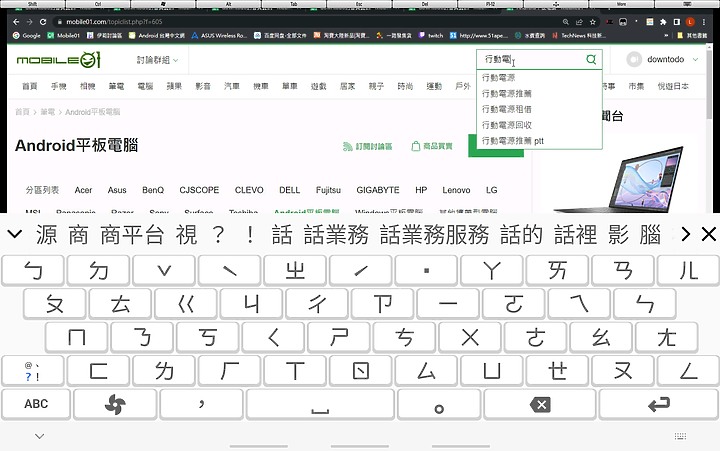Open the 悅遊日本 navigation tab
The width and height of the screenshot is (720, 451).
(x=673, y=86)
